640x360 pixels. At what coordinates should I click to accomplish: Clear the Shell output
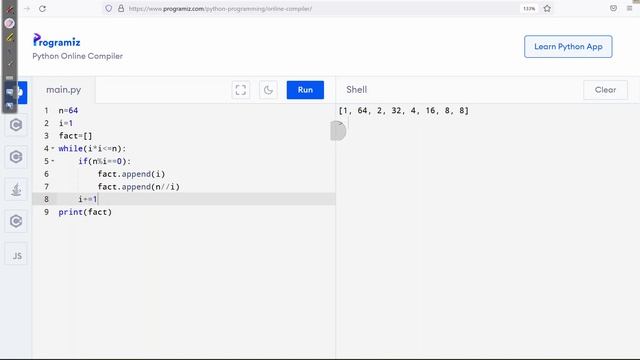click(x=605, y=90)
